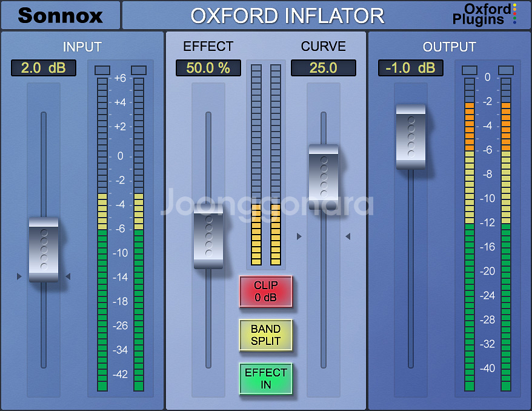Toggle the green EFFECT IN button
532x411 pixels.
pyautogui.click(x=265, y=379)
